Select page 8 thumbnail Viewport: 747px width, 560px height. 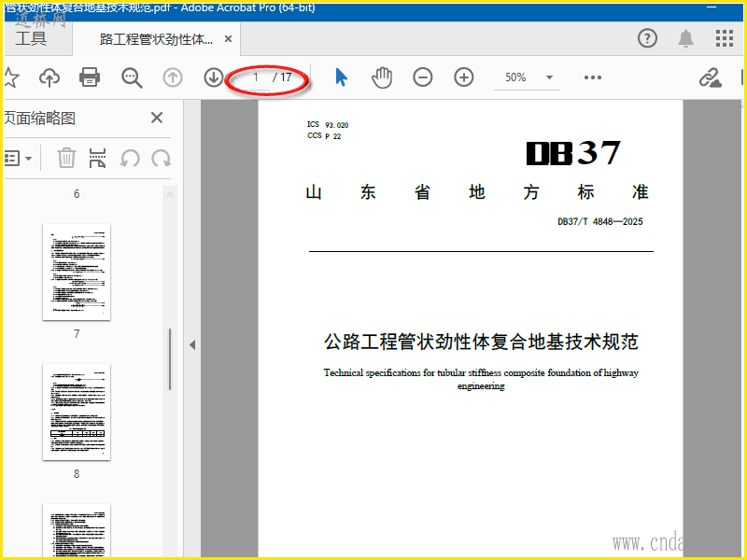click(77, 413)
